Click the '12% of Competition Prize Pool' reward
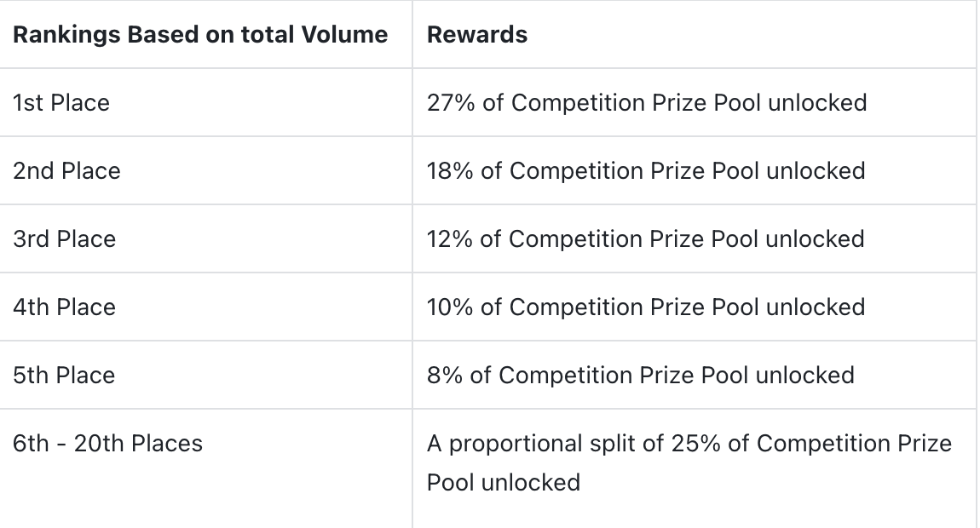Screen dimensions: 980x528 (592, 238)
